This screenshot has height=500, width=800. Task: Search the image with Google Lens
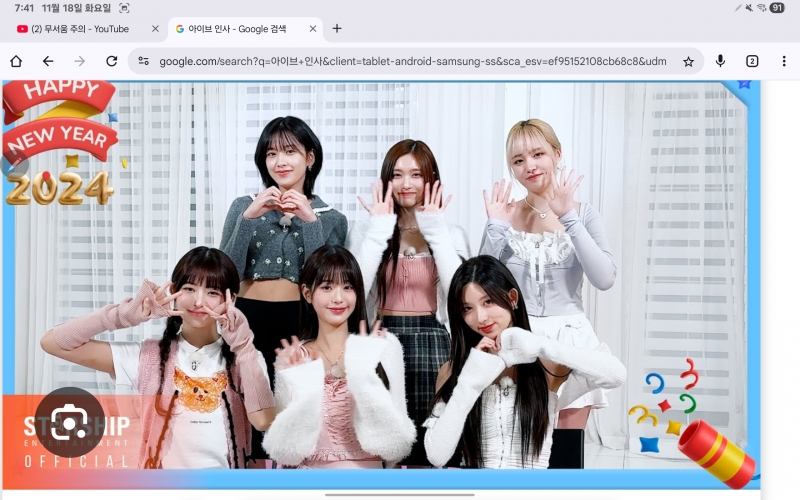point(70,423)
